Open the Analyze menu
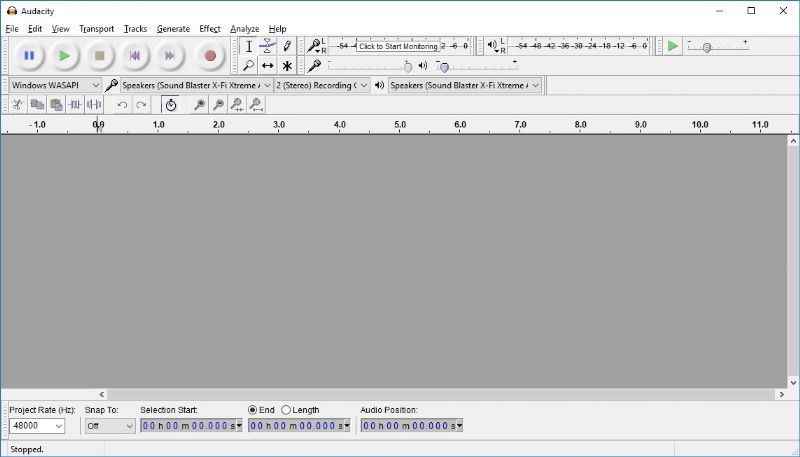 [x=244, y=29]
